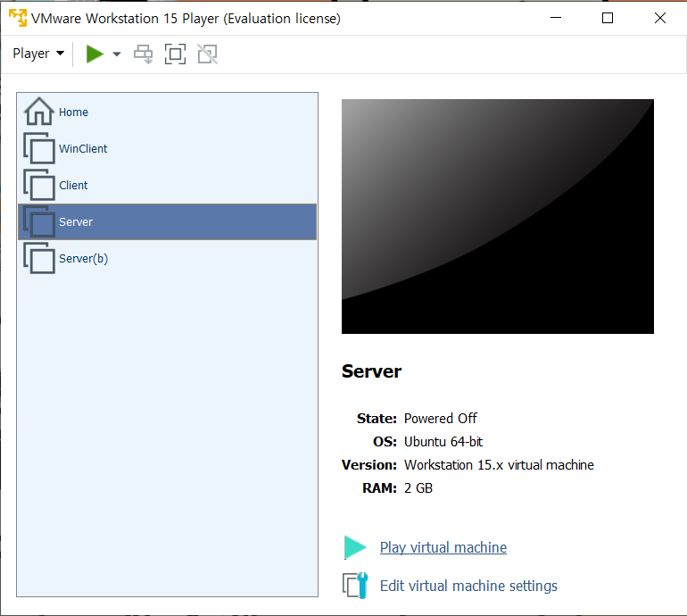Click the teal play triangle icon
Screen dimensions: 687x616
(x=355, y=547)
